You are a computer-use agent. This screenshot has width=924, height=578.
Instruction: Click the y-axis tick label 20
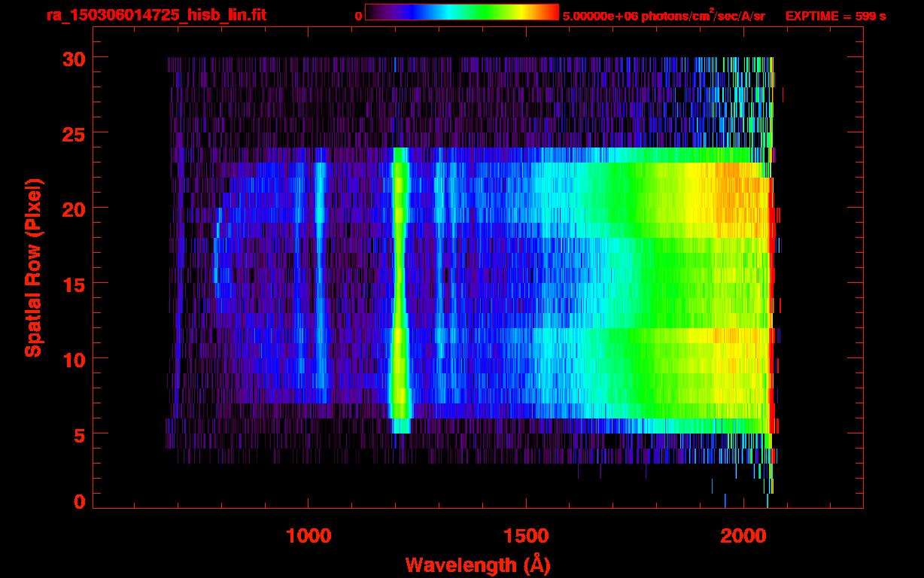pyautogui.click(x=74, y=208)
